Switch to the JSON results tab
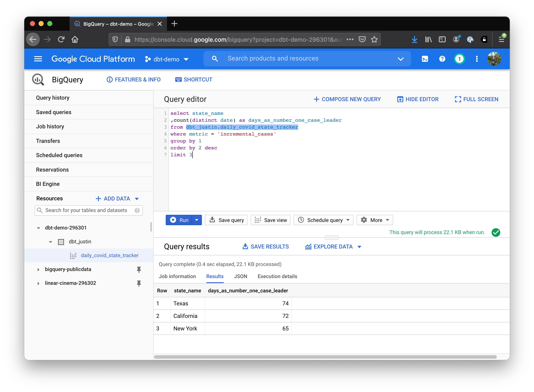 pyautogui.click(x=240, y=277)
